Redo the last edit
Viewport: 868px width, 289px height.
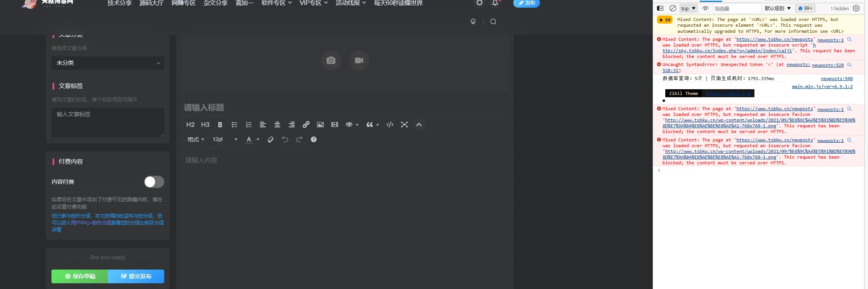299,140
